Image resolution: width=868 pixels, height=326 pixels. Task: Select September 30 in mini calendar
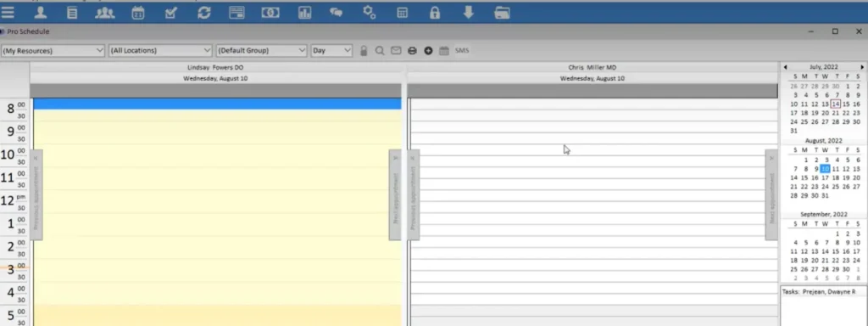pos(846,269)
